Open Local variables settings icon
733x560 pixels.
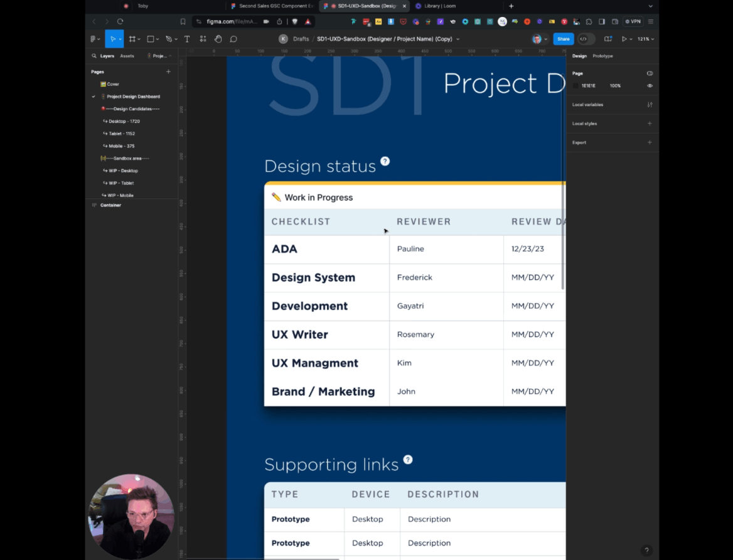pos(650,105)
